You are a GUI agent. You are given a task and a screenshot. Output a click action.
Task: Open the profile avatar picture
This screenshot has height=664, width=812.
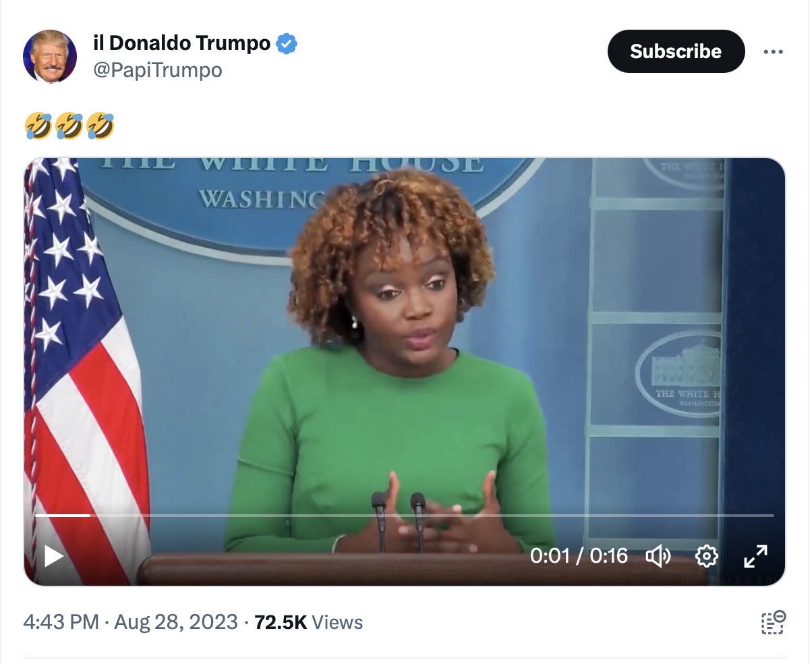[50, 56]
